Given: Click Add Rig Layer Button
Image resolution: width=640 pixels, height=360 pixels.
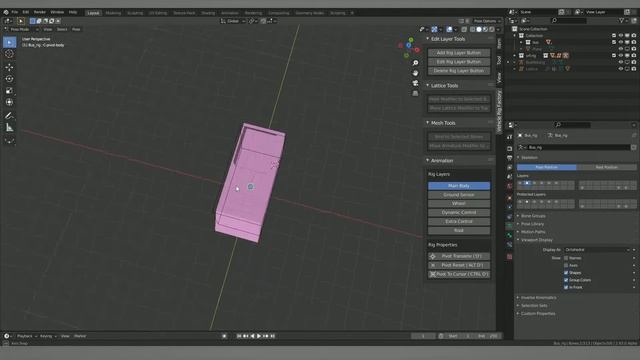Looking at the screenshot, I should [x=459, y=53].
